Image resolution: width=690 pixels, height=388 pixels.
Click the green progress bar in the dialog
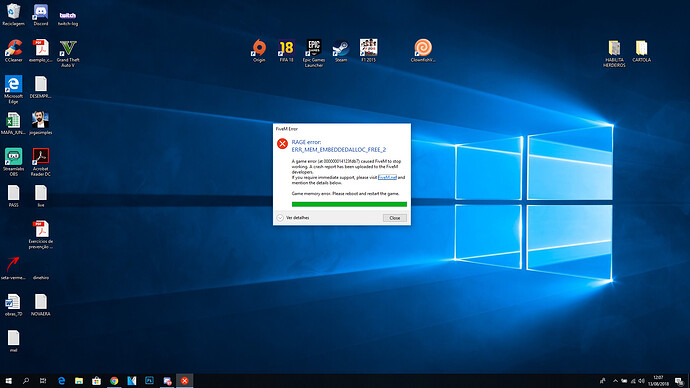pyautogui.click(x=349, y=204)
